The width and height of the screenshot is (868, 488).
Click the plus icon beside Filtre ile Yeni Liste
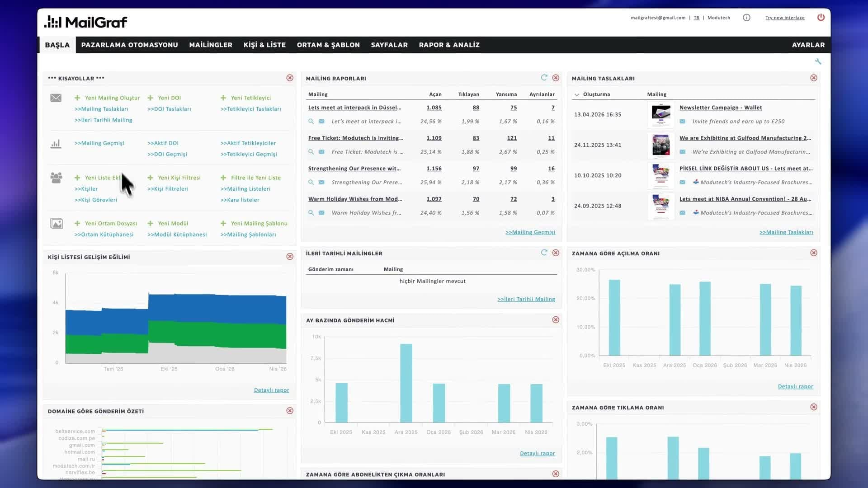pyautogui.click(x=223, y=178)
